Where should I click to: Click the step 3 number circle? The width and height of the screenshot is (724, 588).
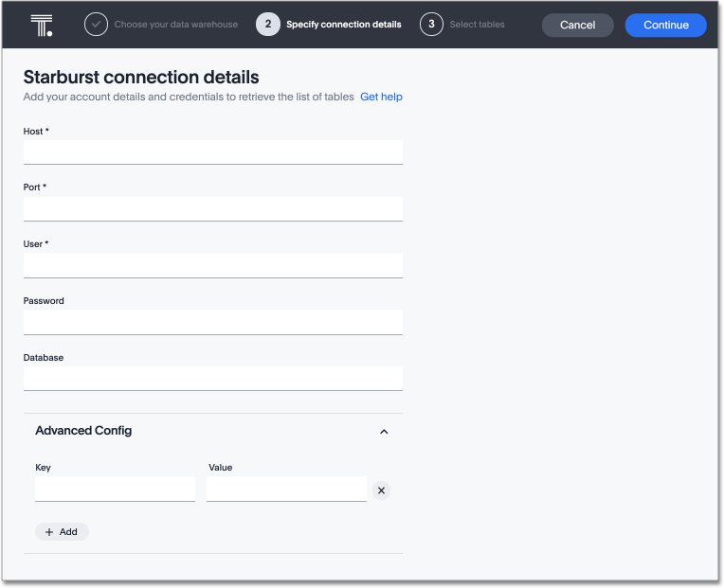point(431,25)
